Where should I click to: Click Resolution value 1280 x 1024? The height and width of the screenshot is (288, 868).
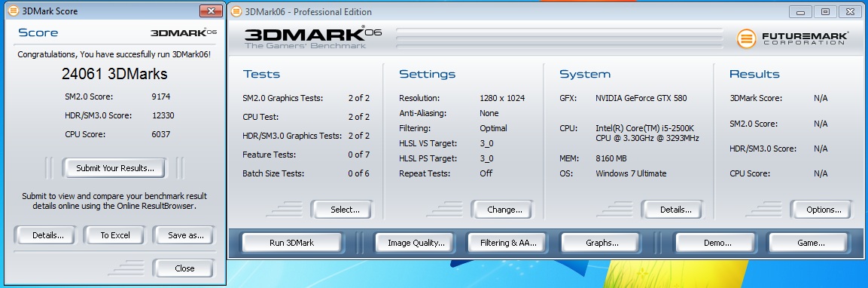502,98
